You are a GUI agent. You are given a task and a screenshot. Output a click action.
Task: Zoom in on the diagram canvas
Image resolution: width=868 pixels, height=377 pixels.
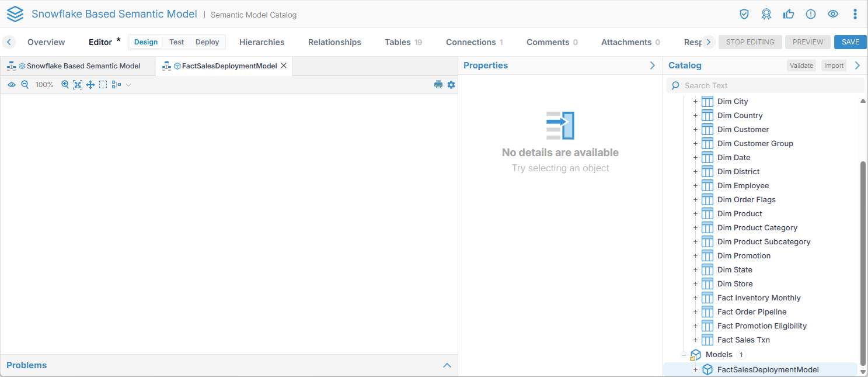point(65,85)
